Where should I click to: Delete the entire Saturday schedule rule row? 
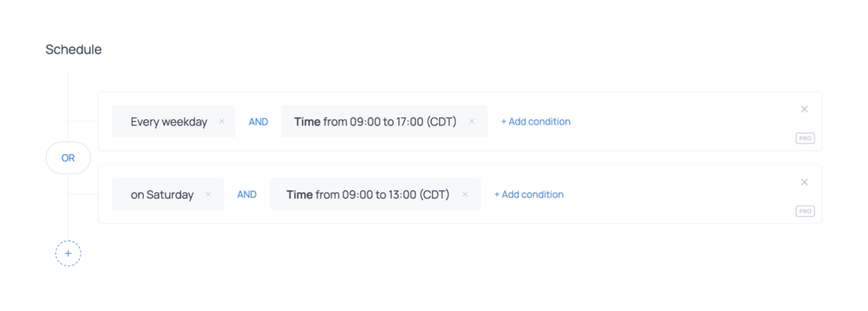click(804, 182)
